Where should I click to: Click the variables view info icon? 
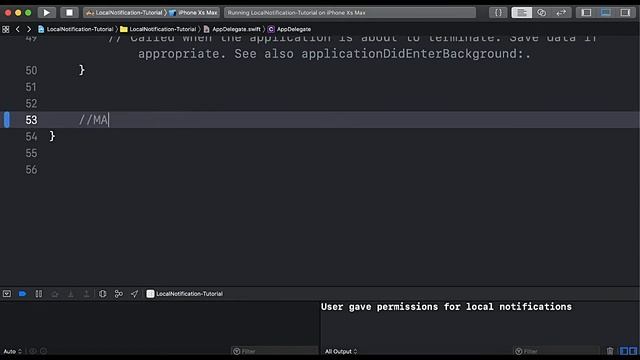pos(44,351)
